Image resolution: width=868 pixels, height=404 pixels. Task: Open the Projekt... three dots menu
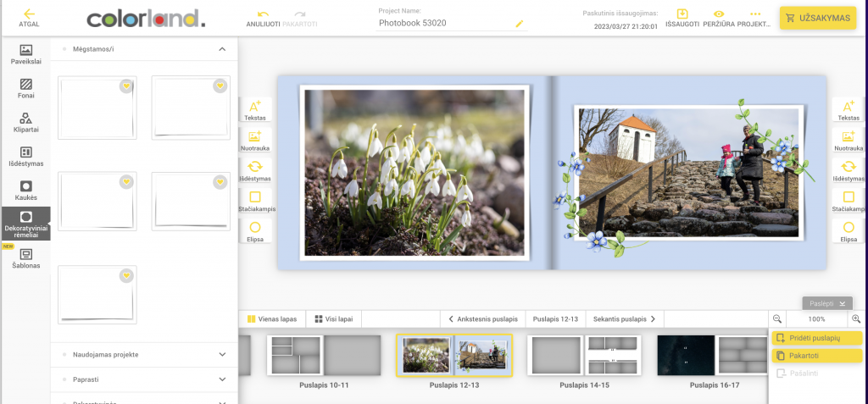point(754,19)
